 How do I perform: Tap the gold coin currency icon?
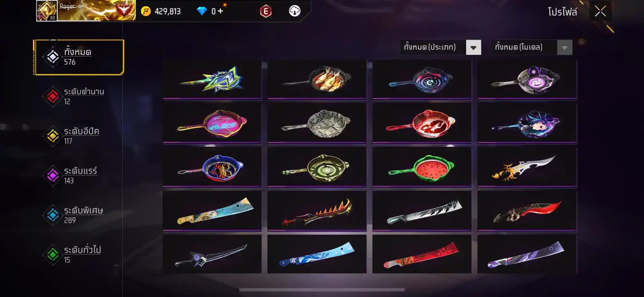point(146,11)
